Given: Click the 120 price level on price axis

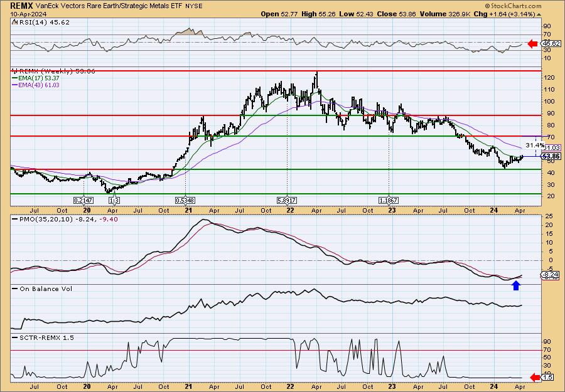Looking at the screenshot, I should (x=549, y=78).
